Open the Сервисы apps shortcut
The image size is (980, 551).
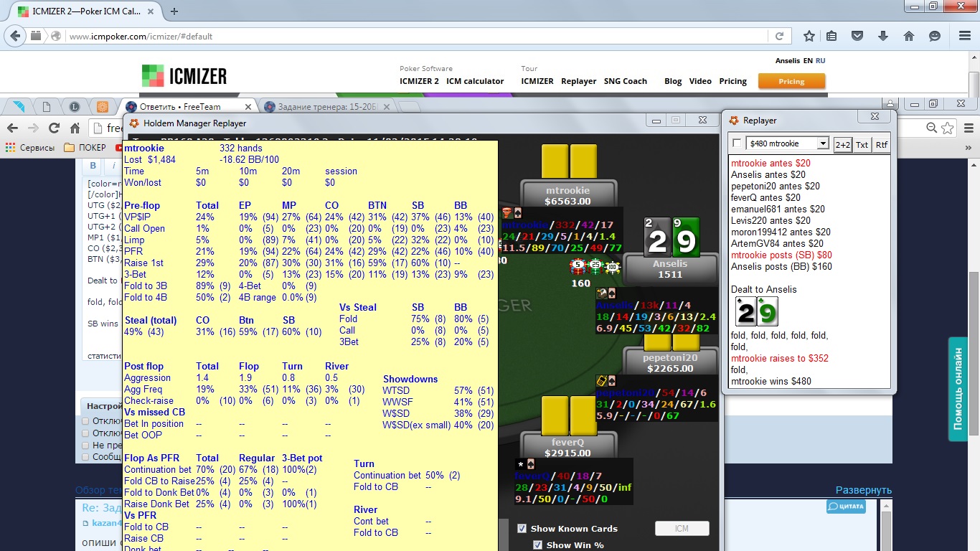click(30, 148)
